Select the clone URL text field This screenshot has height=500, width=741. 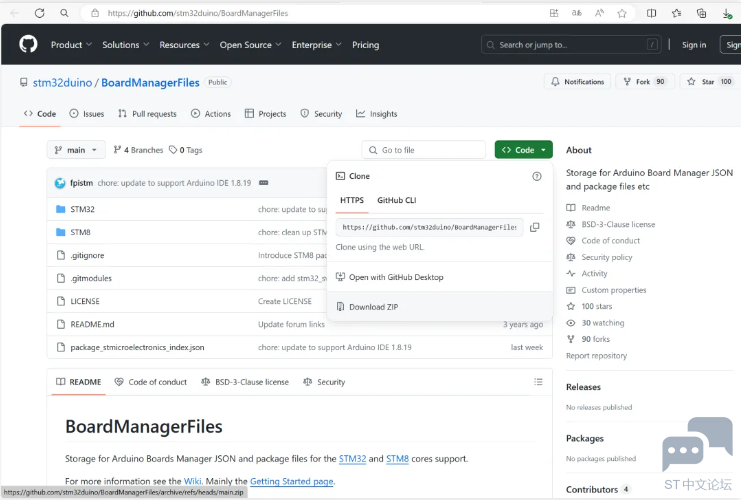pos(429,227)
